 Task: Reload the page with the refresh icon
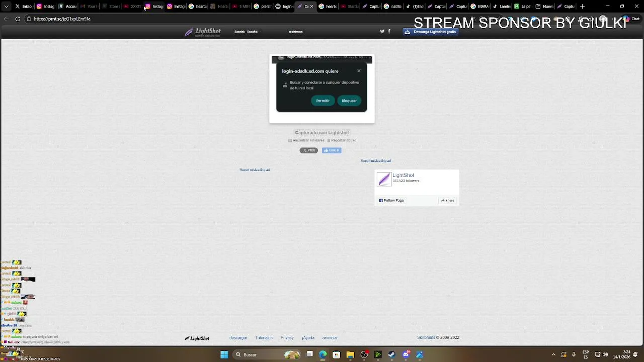[18, 19]
